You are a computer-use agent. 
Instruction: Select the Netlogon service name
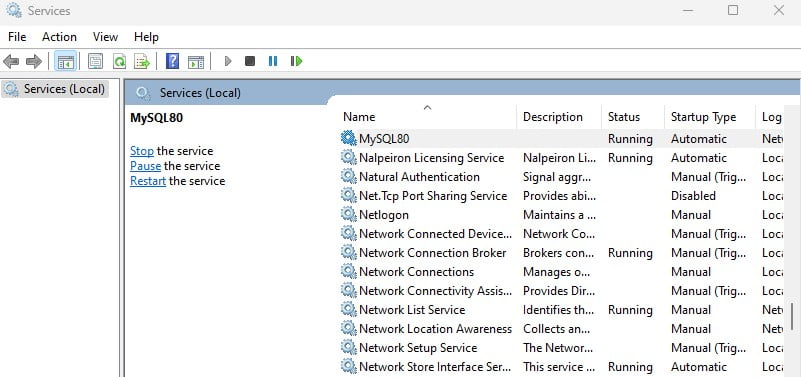(384, 215)
